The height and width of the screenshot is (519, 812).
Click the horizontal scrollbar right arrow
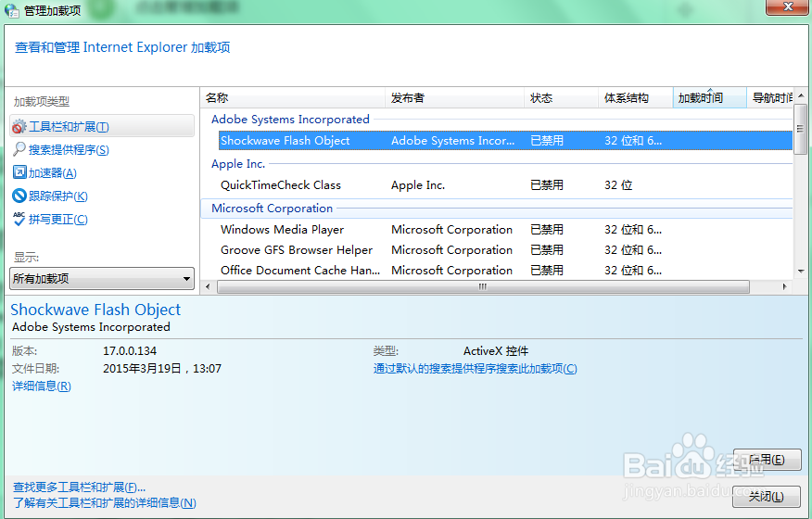click(x=784, y=286)
